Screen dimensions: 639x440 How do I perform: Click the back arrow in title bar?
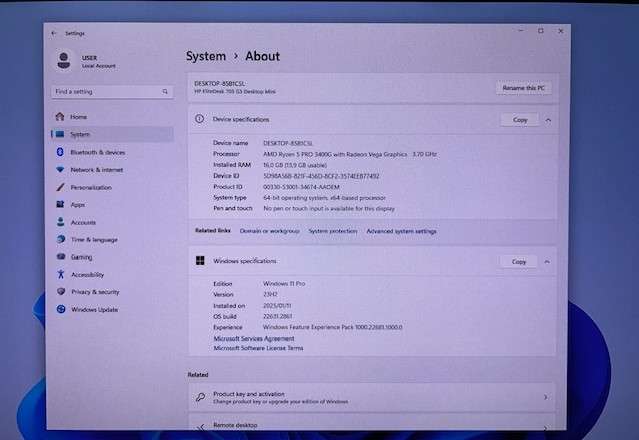pyautogui.click(x=55, y=33)
